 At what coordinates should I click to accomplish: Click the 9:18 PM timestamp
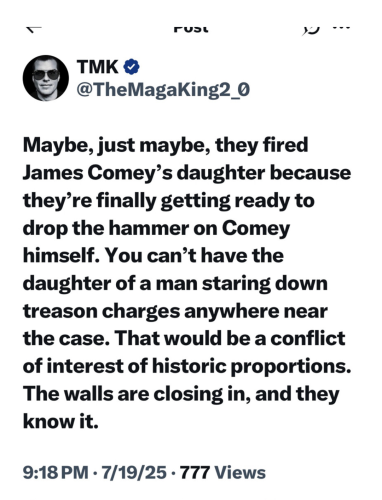point(56,472)
